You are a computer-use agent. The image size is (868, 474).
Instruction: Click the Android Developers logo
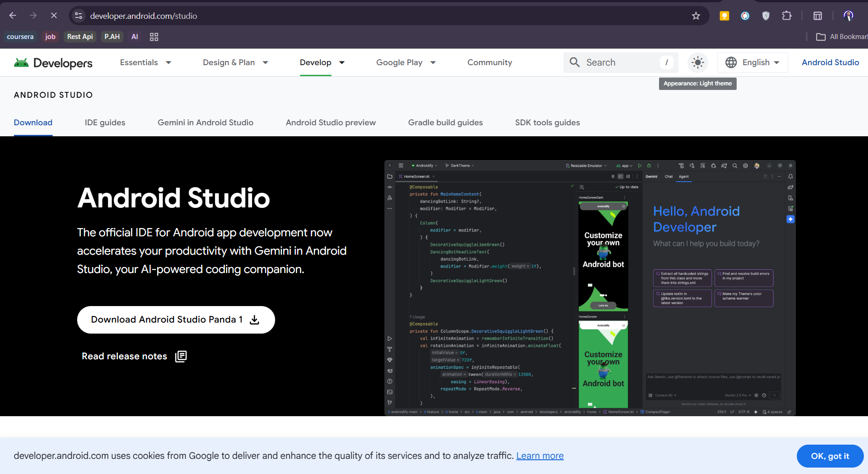tap(53, 63)
